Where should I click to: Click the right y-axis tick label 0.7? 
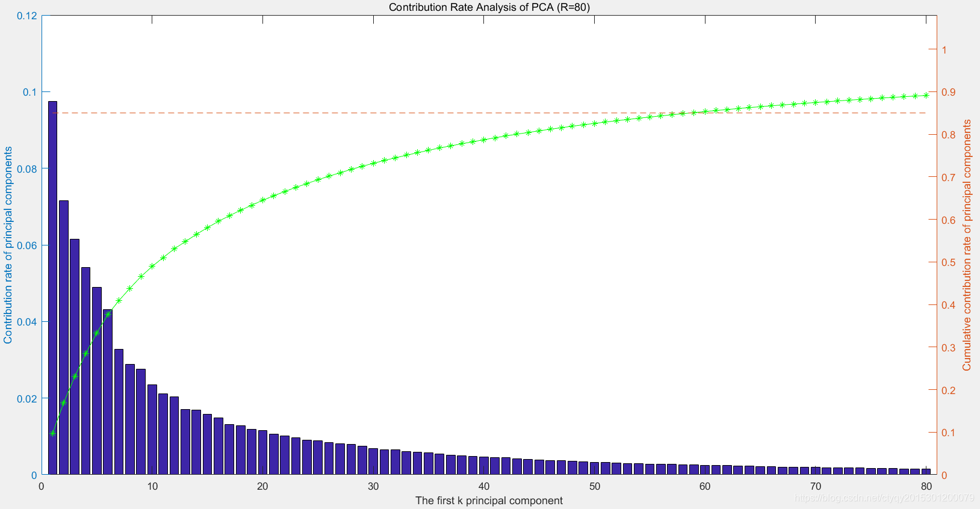click(x=949, y=177)
